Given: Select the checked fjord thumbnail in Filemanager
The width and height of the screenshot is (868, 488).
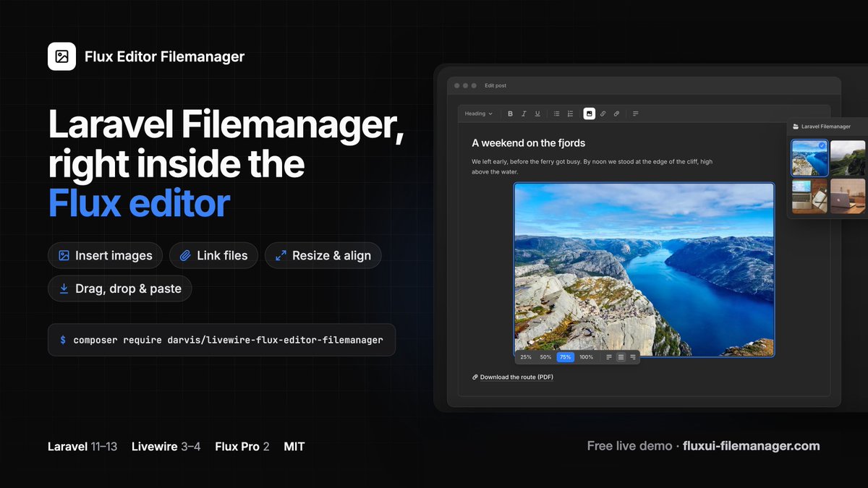Looking at the screenshot, I should coord(809,158).
